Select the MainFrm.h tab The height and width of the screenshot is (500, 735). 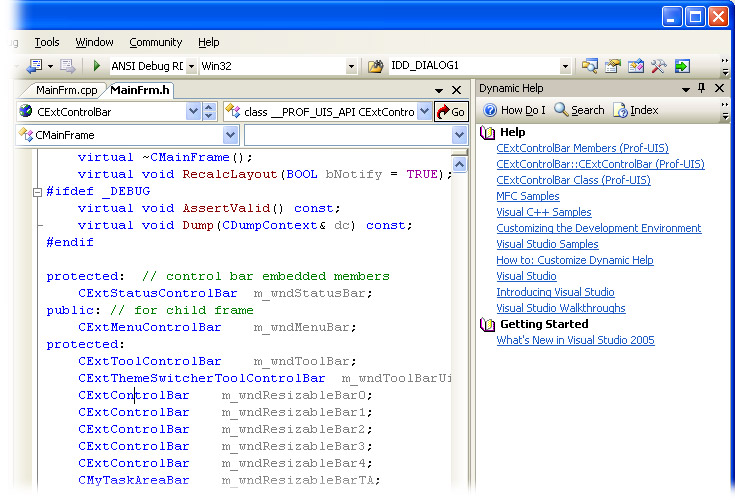click(x=140, y=90)
